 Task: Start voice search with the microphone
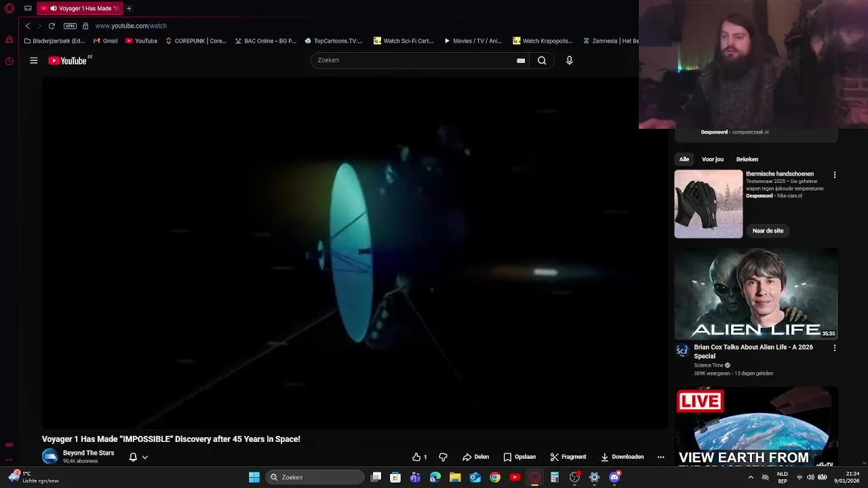pyautogui.click(x=569, y=60)
